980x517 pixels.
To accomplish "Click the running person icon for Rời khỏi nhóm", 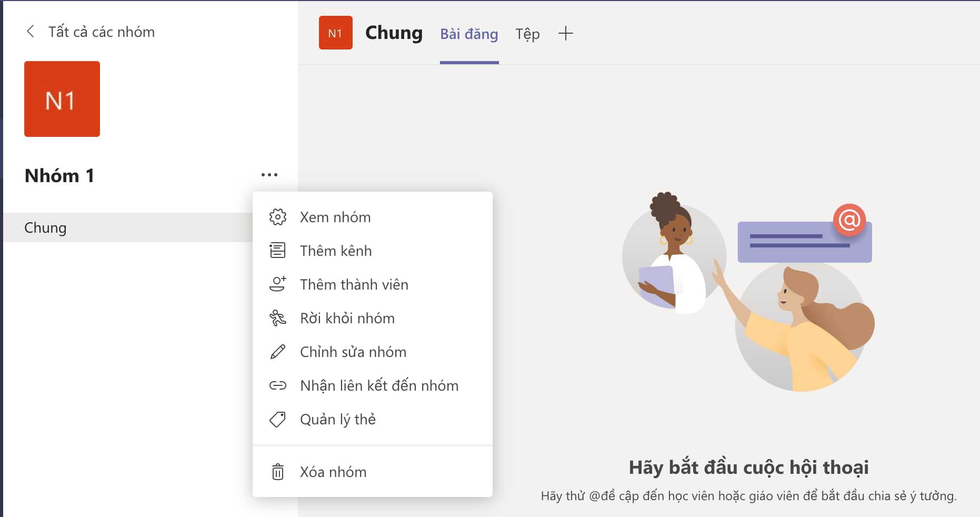I will 278,318.
